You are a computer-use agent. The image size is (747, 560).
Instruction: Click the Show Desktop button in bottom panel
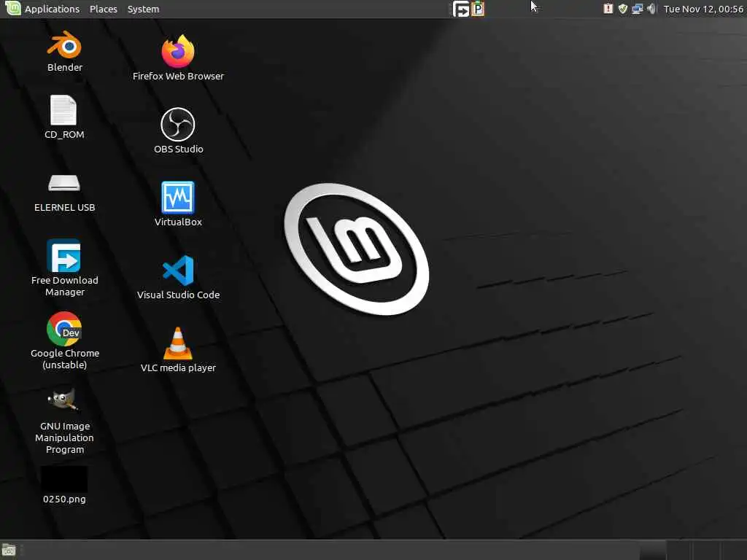[9, 550]
